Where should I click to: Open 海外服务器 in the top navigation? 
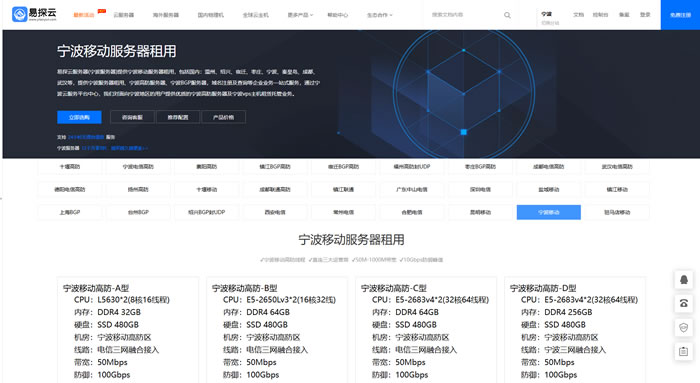(166, 15)
